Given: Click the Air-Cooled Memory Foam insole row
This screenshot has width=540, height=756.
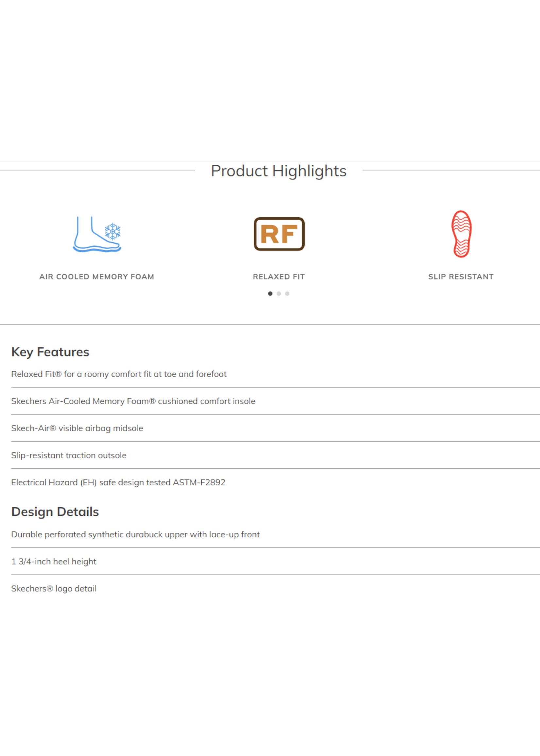Looking at the screenshot, I should [275, 401].
